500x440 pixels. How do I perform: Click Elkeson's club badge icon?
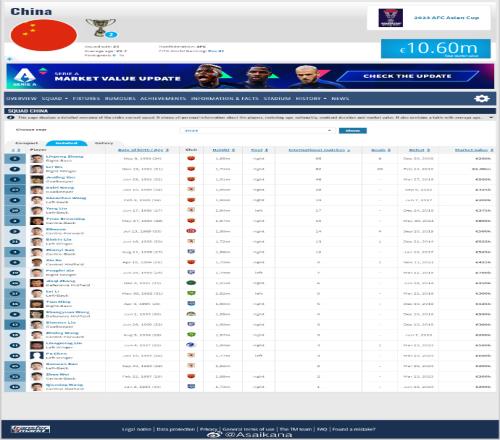point(191,231)
